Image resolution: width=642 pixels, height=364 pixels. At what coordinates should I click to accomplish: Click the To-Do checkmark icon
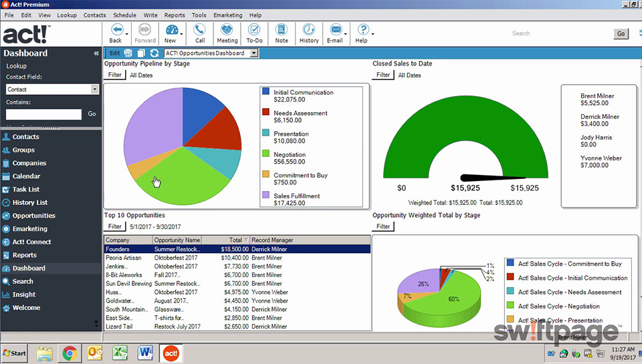click(254, 30)
